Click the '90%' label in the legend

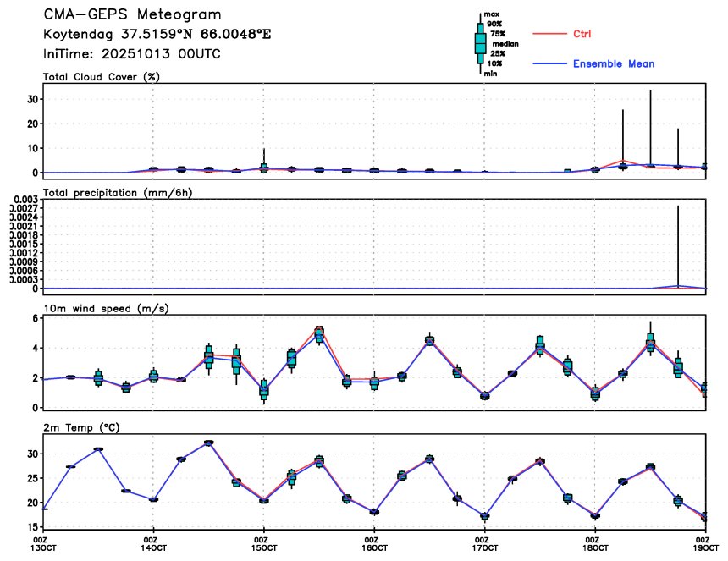[494, 24]
